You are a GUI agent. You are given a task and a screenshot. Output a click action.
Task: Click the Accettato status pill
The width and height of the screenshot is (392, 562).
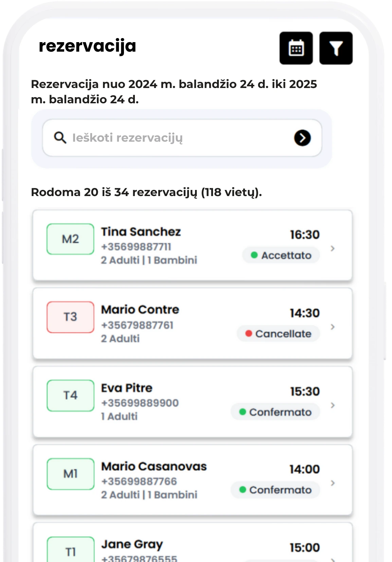[x=281, y=255]
